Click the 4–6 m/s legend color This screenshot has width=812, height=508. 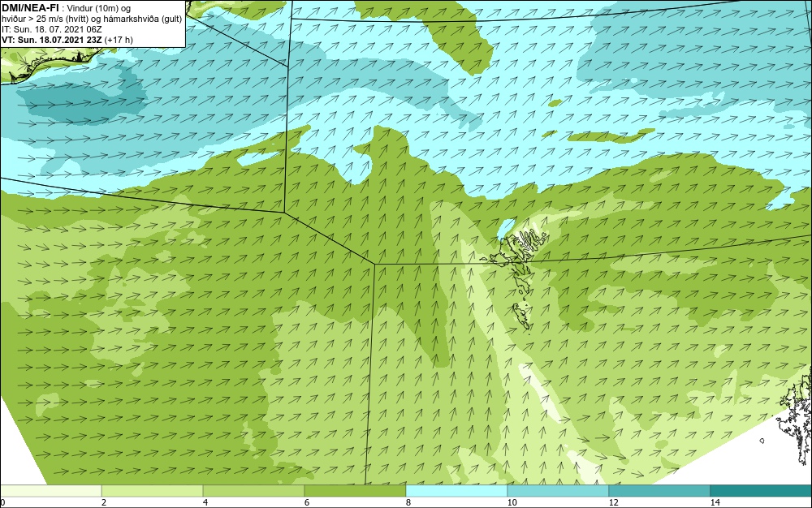tap(253, 491)
